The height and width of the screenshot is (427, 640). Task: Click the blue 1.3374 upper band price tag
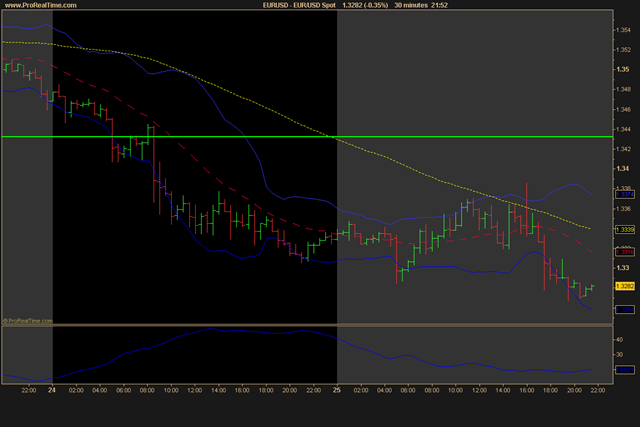(x=625, y=195)
